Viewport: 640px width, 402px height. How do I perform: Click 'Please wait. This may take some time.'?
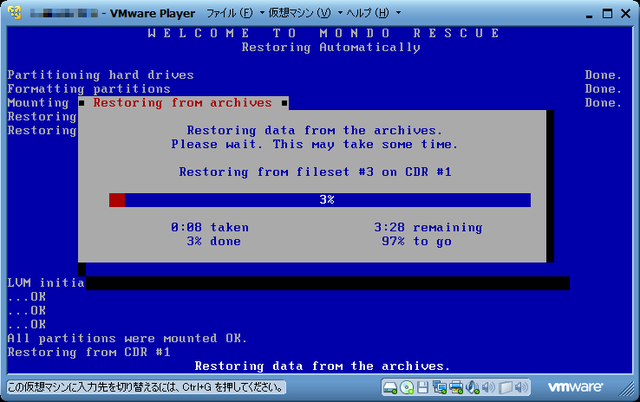click(x=314, y=144)
